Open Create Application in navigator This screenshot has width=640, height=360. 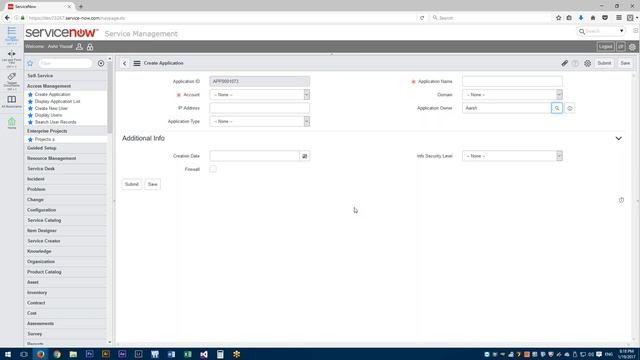pyautogui.click(x=52, y=94)
